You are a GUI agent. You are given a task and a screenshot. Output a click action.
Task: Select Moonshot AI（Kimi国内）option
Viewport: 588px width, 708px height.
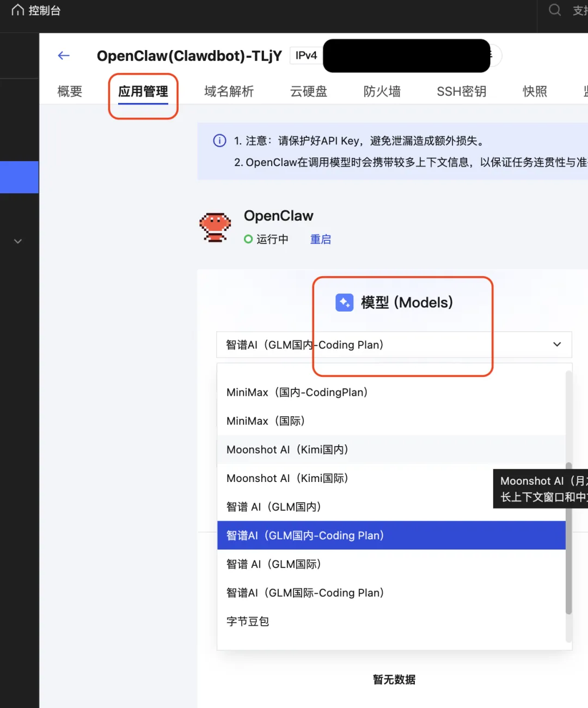[391, 449]
